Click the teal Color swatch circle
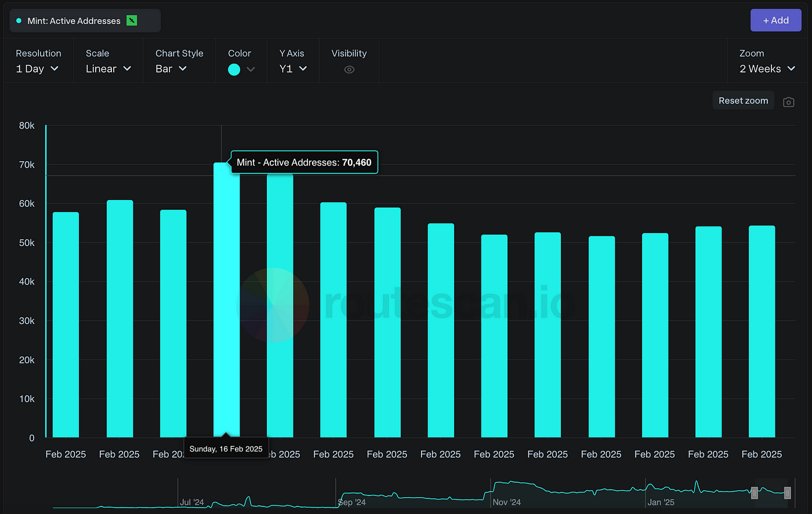Viewport: 812px width, 514px height. click(234, 70)
